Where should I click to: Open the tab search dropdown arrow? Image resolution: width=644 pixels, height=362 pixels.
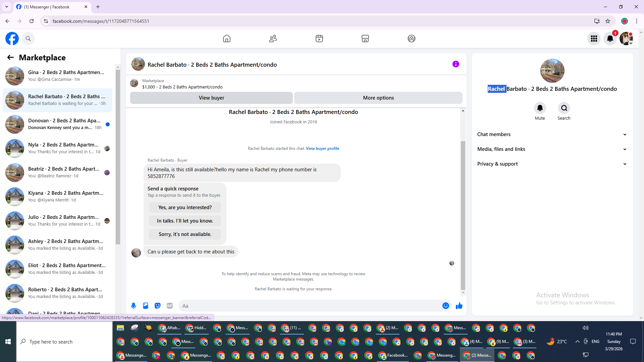(x=7, y=7)
